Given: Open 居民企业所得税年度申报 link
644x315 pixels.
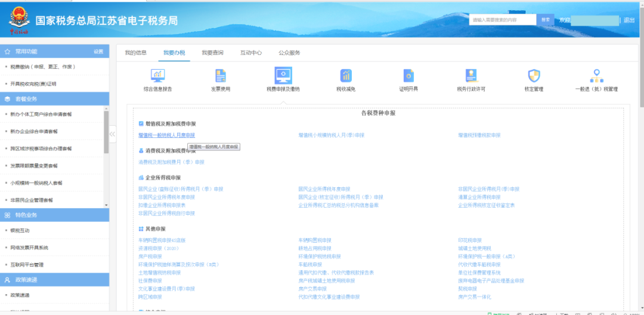Looking at the screenshot, I should click(324, 189).
